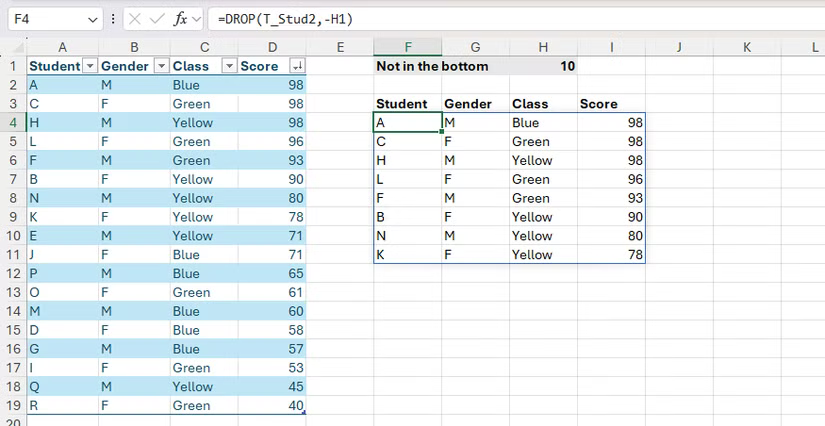Open the Name Box dropdown arrow
The image size is (825, 426).
(93, 19)
